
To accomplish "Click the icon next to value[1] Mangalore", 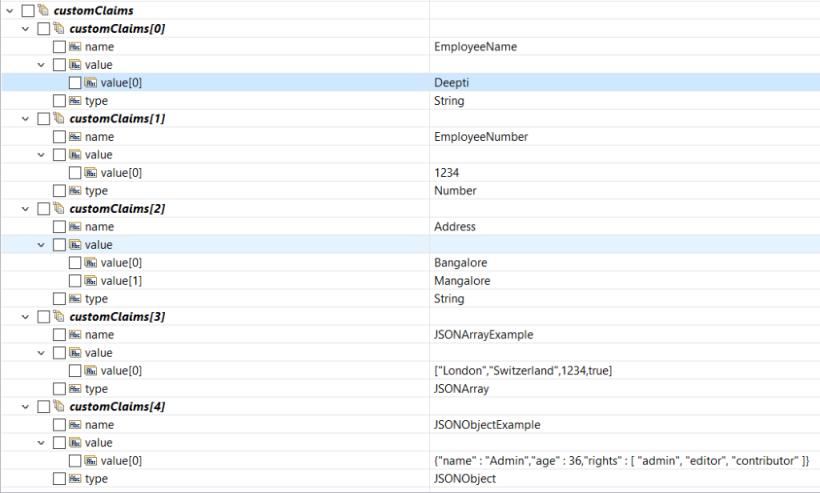I will click(x=91, y=281).
